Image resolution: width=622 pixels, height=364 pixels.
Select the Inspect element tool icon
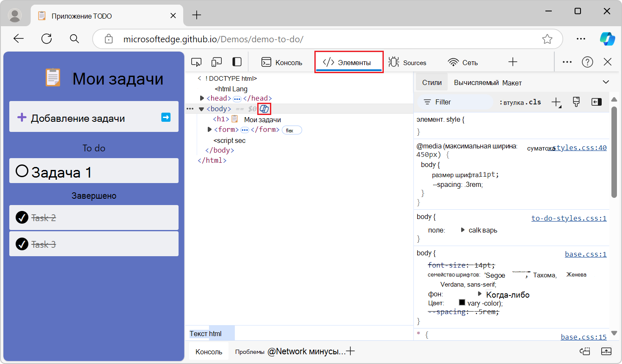[196, 62]
